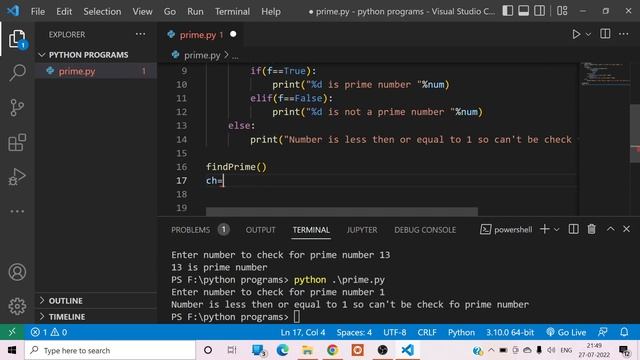Click the Windows taskbar search box
Screen dimensions: 640x360
[110, 350]
